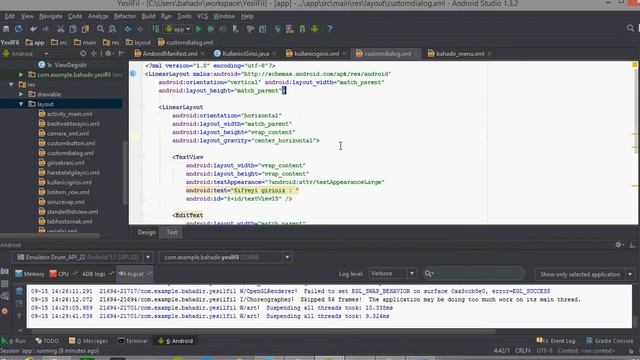Open the SDK Manager icon
640x360 pixels.
point(302,29)
